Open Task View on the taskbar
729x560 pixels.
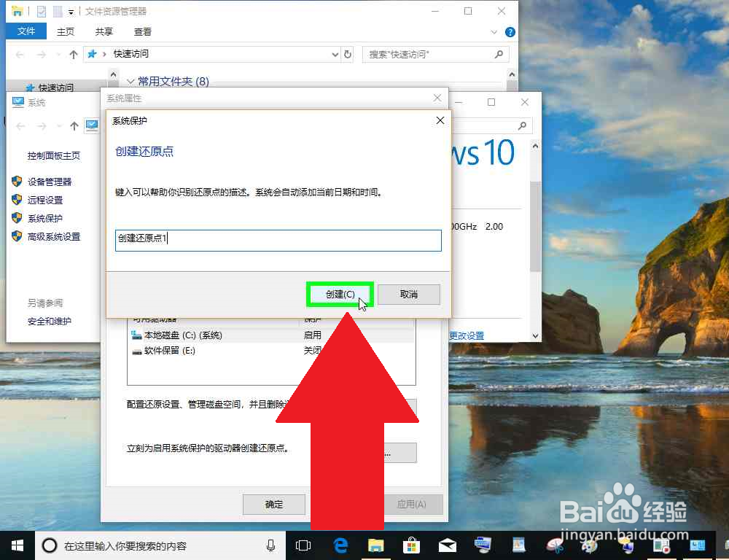coord(303,545)
